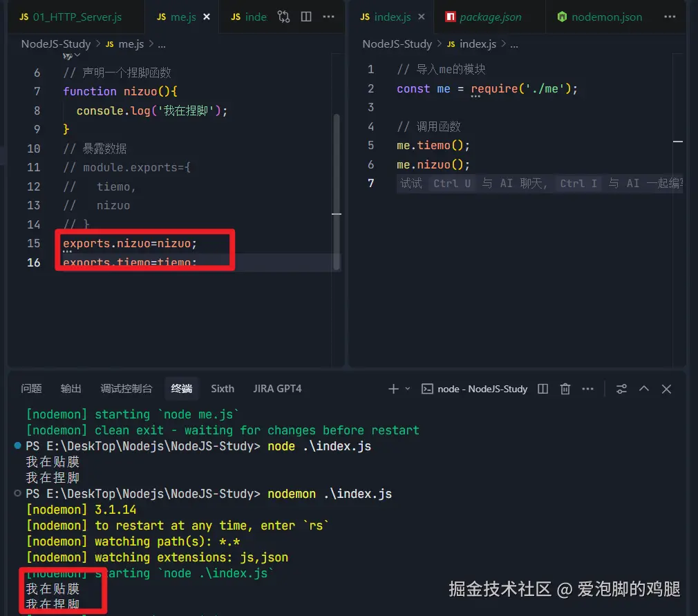
Task: Click 'nodemon .\index.js' command in terminal
Action: (330, 494)
